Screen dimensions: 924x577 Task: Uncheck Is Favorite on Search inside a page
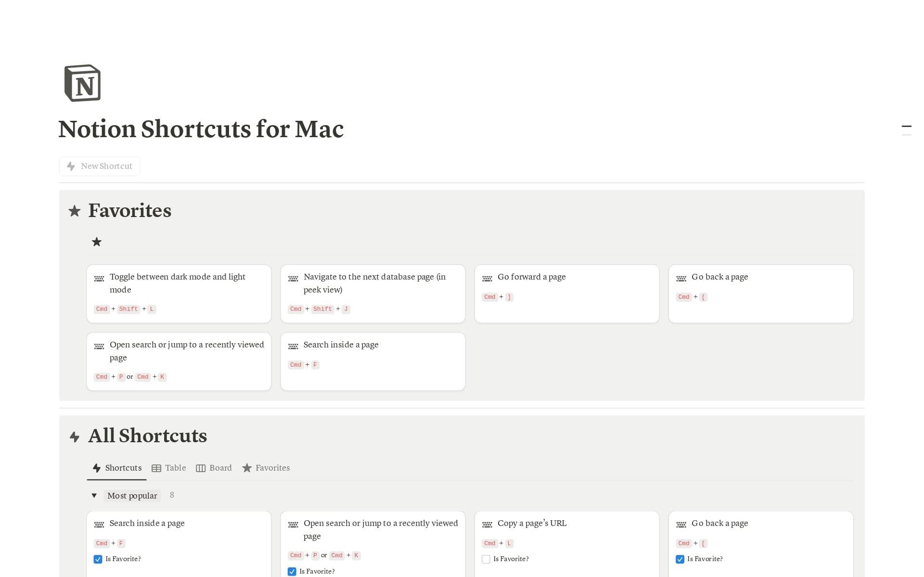[x=98, y=559]
